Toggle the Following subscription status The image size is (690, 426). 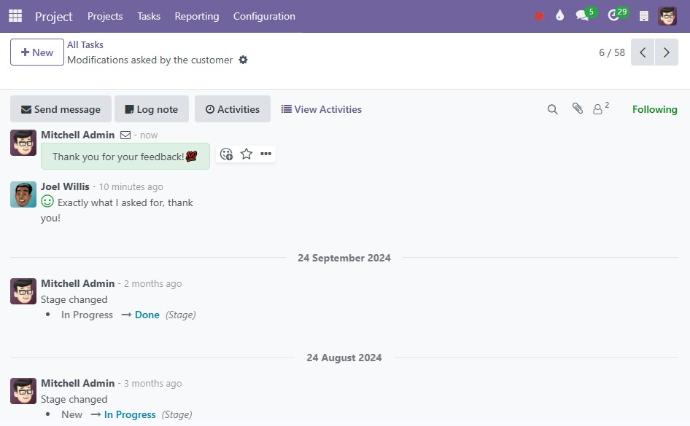(654, 109)
